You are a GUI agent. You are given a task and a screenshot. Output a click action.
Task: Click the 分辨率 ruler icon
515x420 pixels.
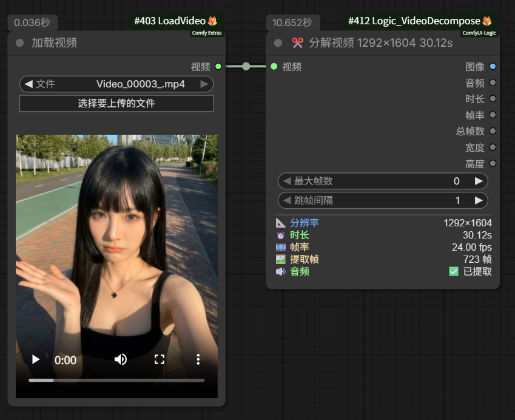280,223
